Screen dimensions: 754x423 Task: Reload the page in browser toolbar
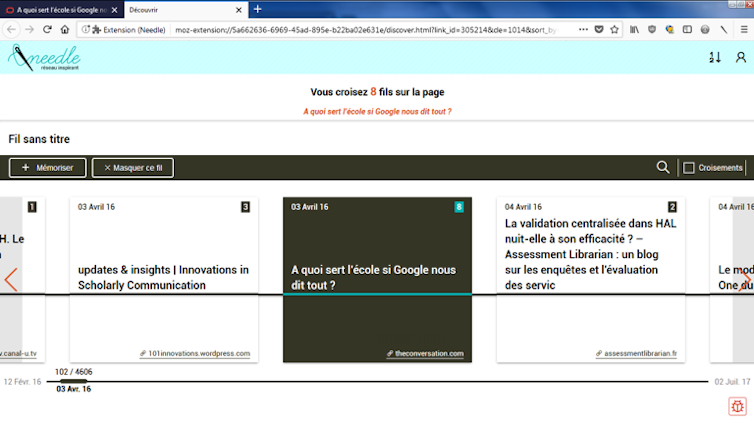click(47, 29)
